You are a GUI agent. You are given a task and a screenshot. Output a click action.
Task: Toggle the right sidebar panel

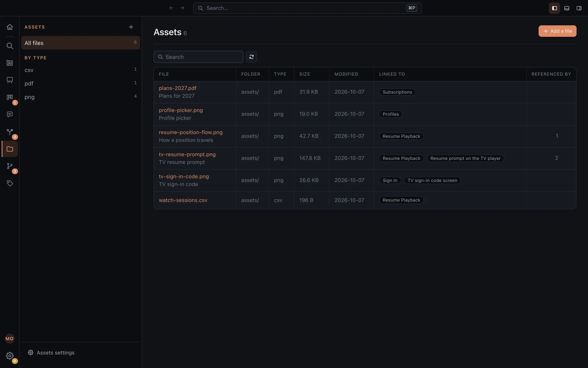[579, 8]
